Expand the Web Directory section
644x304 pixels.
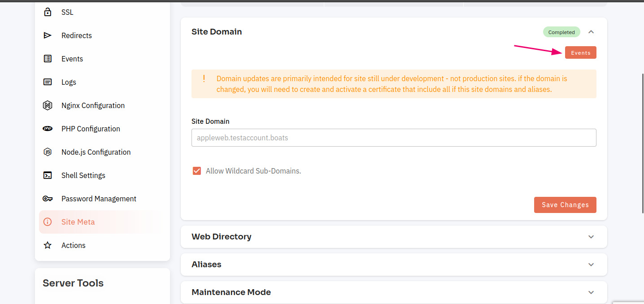pyautogui.click(x=591, y=237)
